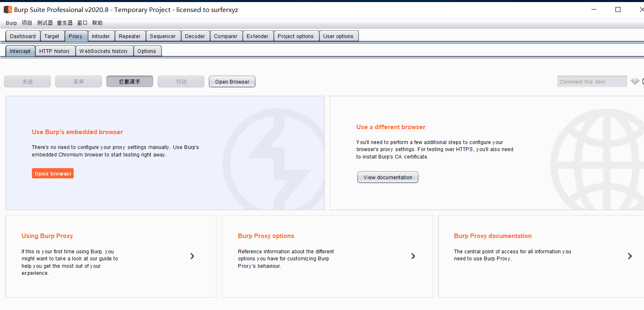This screenshot has height=310, width=644.
Task: Switch to the Dashboard tab
Action: [23, 36]
